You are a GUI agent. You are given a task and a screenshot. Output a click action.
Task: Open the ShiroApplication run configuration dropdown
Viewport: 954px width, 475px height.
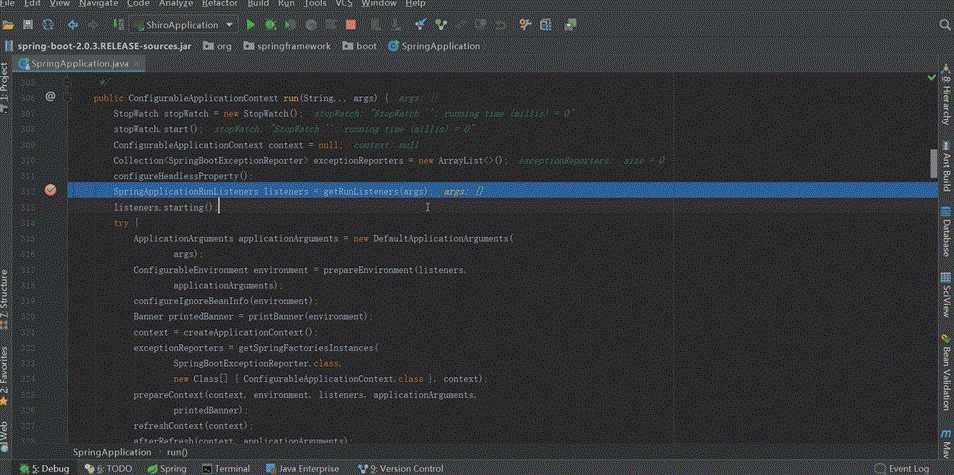click(x=183, y=25)
